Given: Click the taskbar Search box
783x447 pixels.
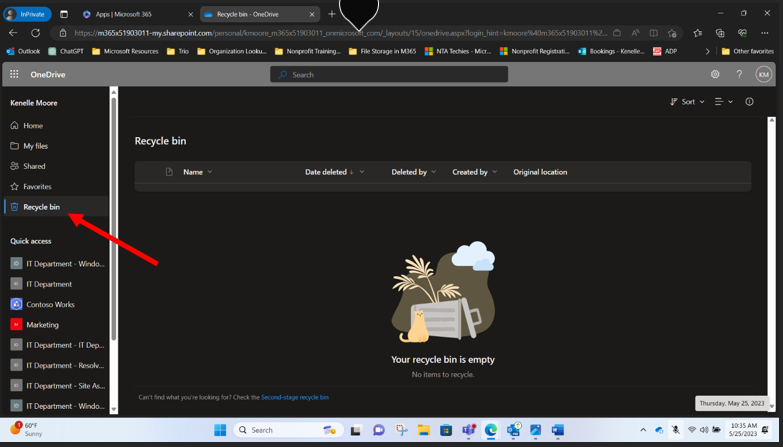Looking at the screenshot, I should tap(288, 430).
